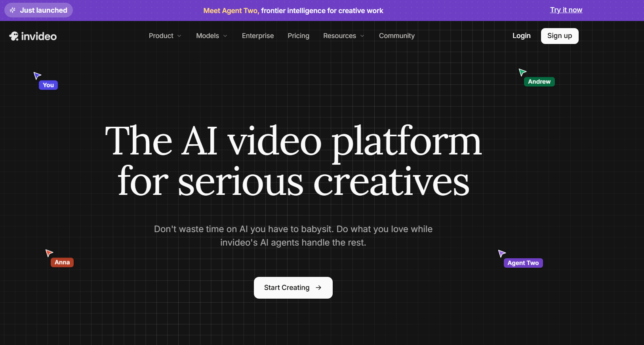Expand the Resources menu chevron

point(362,36)
